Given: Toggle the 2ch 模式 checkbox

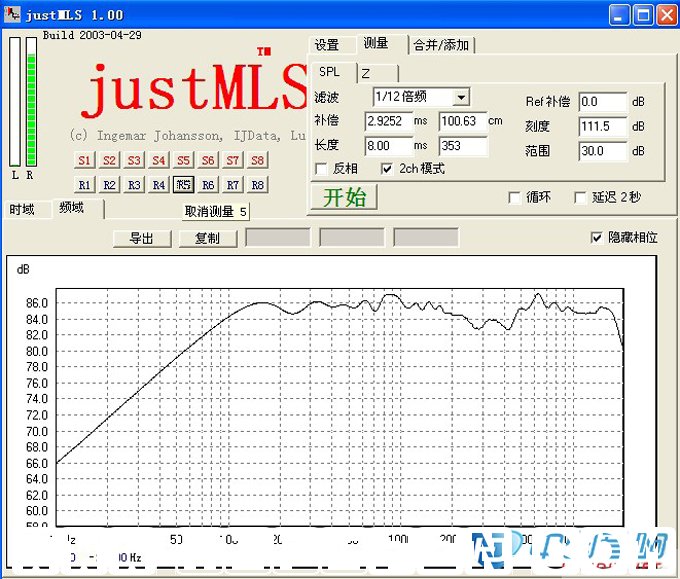Looking at the screenshot, I should pos(387,169).
